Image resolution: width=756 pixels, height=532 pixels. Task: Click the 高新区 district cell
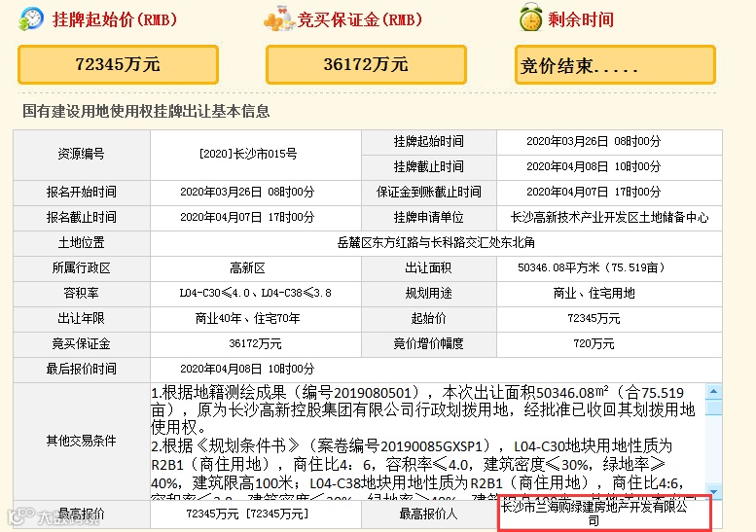point(256,268)
